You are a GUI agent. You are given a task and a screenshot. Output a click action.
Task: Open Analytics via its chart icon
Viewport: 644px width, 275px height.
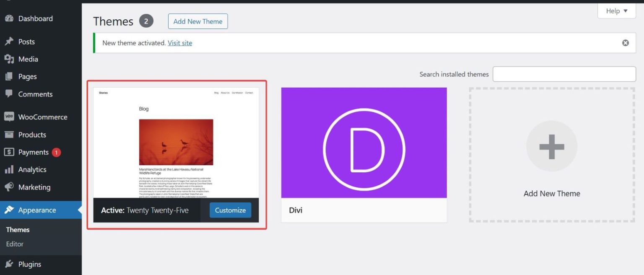pos(9,169)
